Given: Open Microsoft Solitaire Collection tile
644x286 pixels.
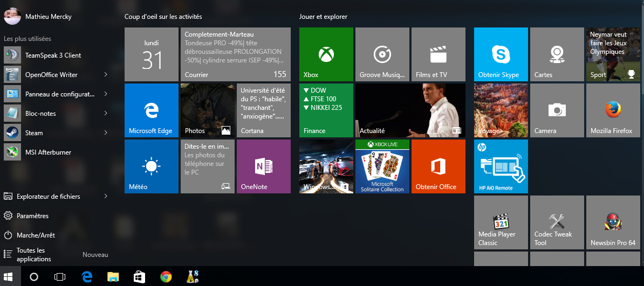Looking at the screenshot, I should click(x=382, y=166).
